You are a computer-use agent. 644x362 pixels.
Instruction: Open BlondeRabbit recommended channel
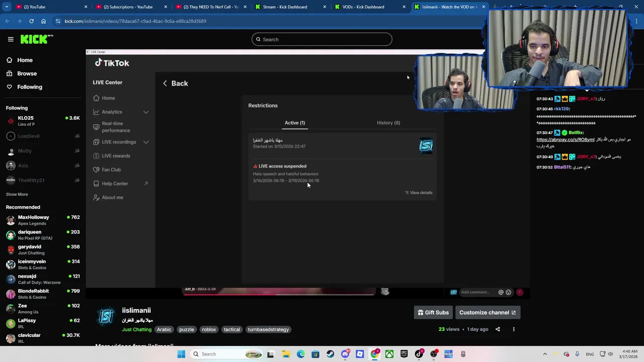coord(43,294)
